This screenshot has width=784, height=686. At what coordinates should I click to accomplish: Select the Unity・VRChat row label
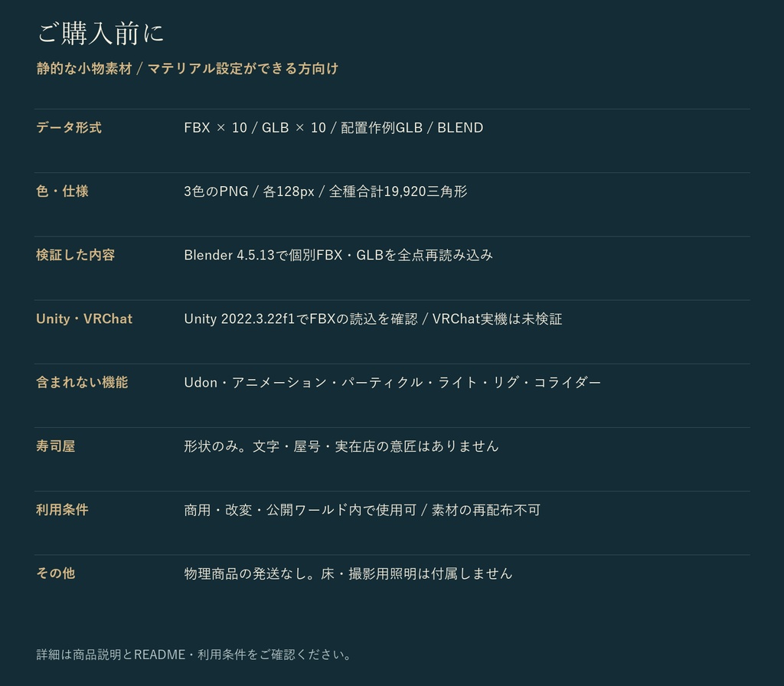84,318
